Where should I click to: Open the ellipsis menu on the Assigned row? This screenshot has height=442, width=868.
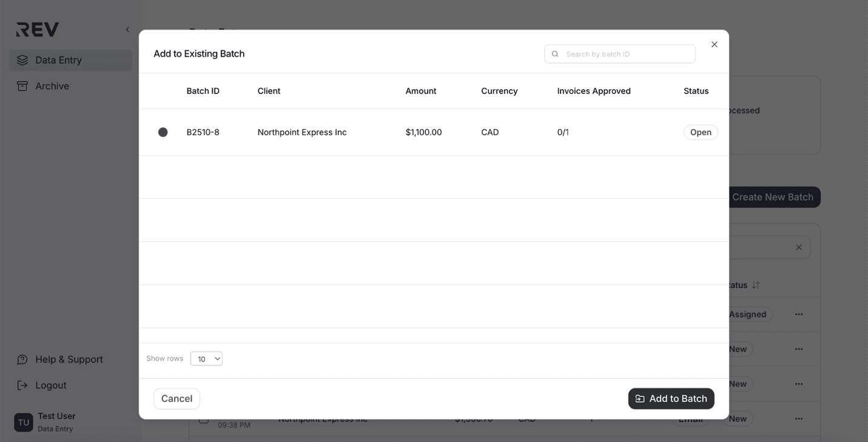798,313
